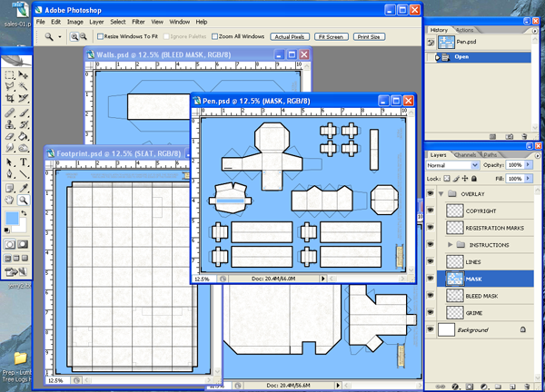This screenshot has height=392, width=545.
Task: Select the Sponge tool
Action: 23,148
